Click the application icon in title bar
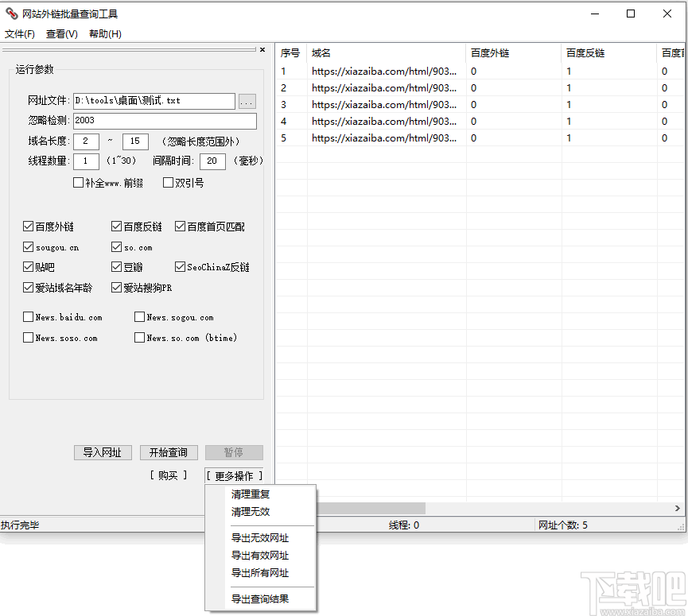688x616 pixels. click(10, 13)
